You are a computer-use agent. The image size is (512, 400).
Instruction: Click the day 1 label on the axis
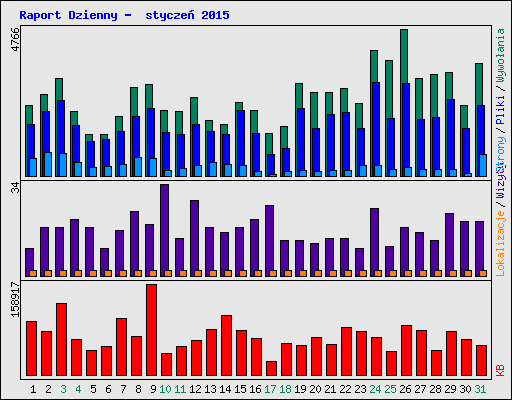click(x=33, y=389)
